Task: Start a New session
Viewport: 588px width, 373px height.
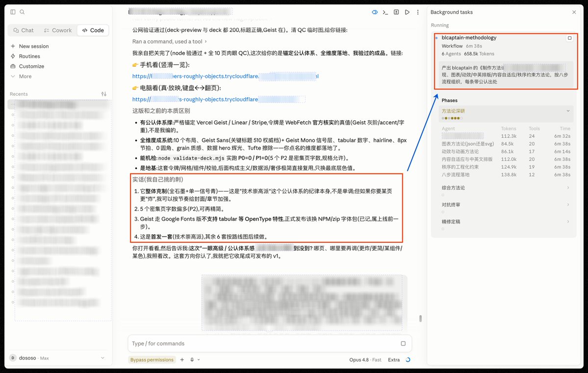Action: (30, 46)
